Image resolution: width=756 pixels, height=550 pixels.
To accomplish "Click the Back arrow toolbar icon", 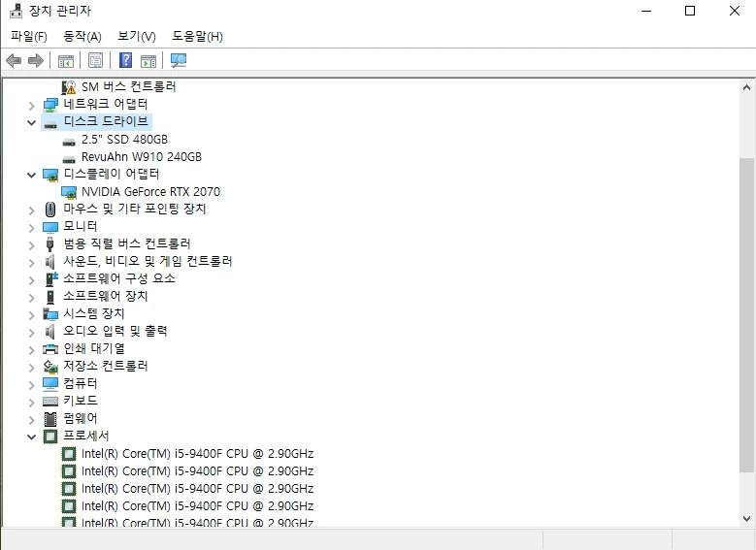I will click(14, 60).
